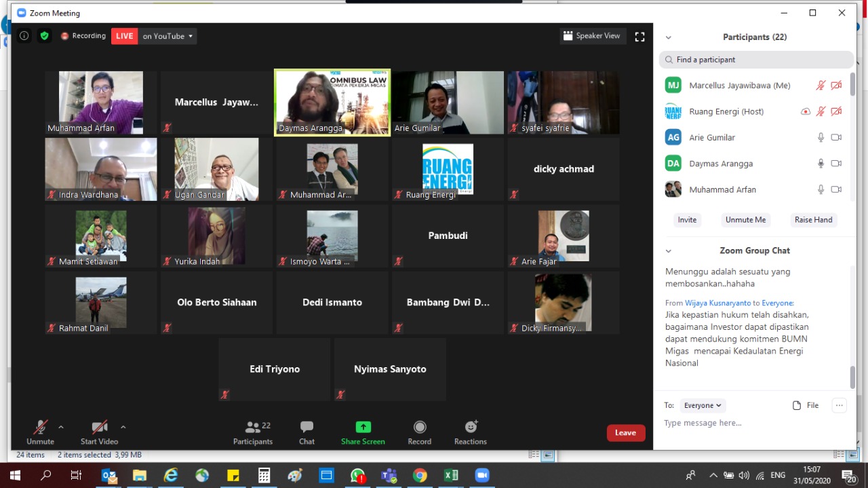The width and height of the screenshot is (868, 488).
Task: Click the Find a participant search field
Action: [x=756, y=60]
